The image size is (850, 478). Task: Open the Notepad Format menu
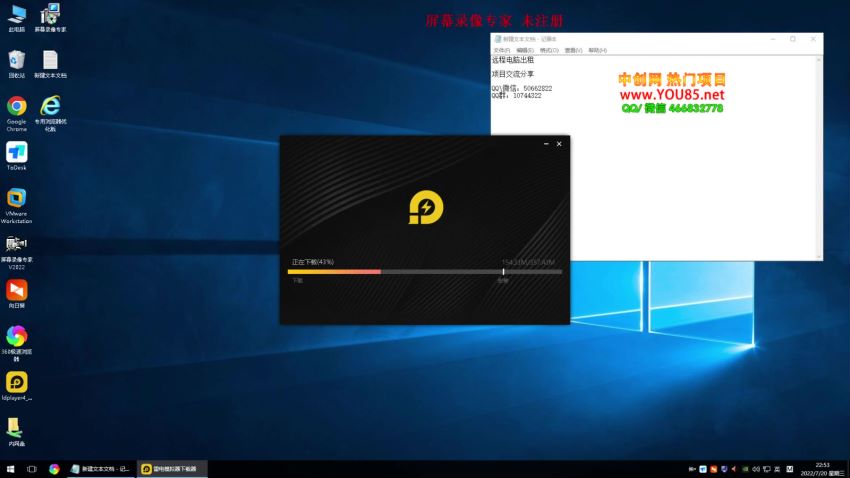click(549, 50)
